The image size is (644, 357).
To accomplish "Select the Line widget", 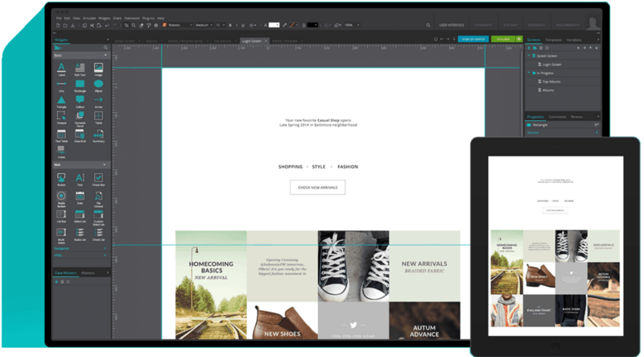I will (x=61, y=86).
